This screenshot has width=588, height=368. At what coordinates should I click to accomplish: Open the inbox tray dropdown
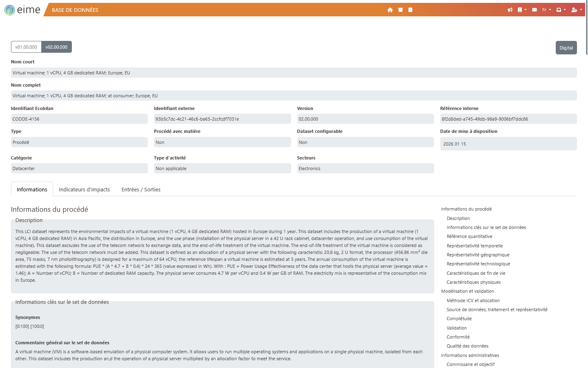[x=561, y=10]
